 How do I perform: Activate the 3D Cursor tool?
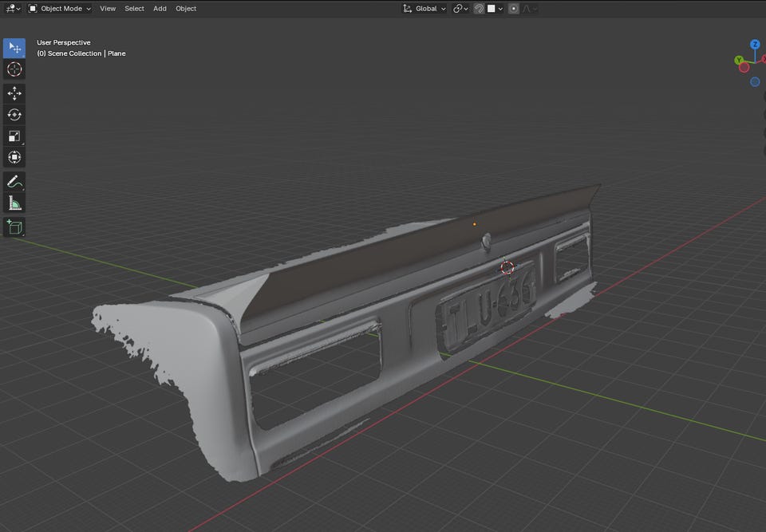coord(14,69)
